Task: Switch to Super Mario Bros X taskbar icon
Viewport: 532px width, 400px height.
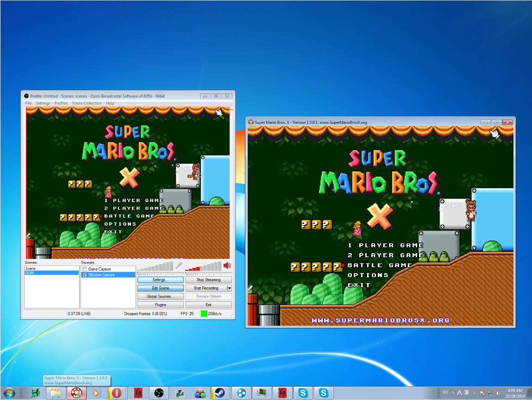Action: point(76,393)
